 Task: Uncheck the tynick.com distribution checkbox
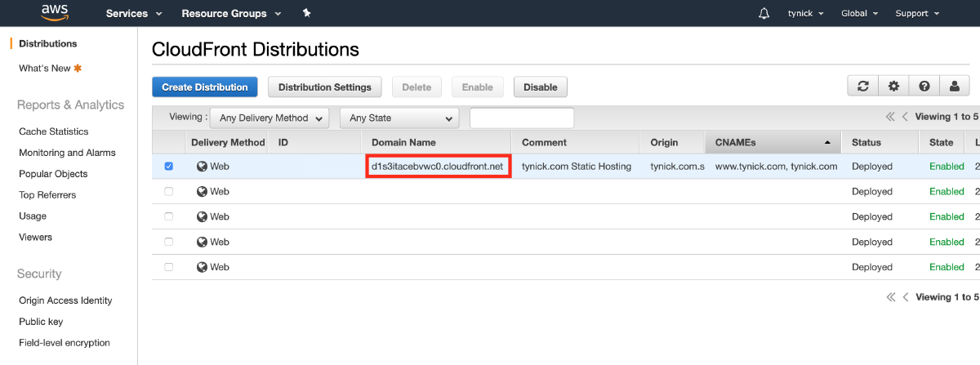(169, 167)
